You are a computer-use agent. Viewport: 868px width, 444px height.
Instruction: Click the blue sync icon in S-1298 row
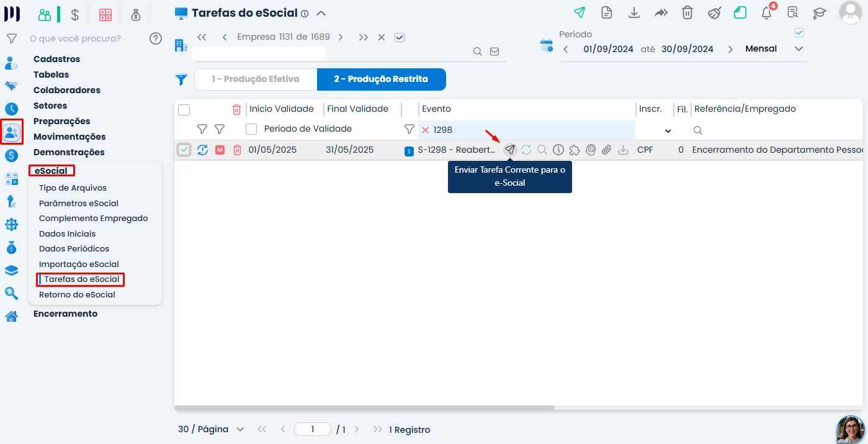(x=202, y=150)
